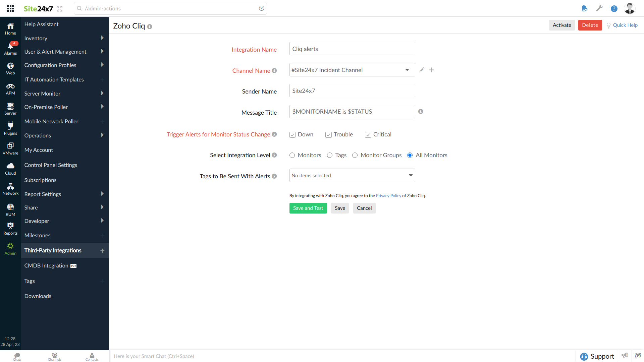
Task: Toggle the Down status checkbox
Action: pos(292,135)
